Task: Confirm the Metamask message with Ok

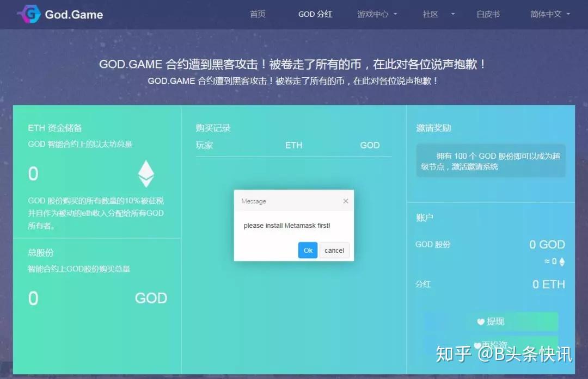Action: (308, 250)
